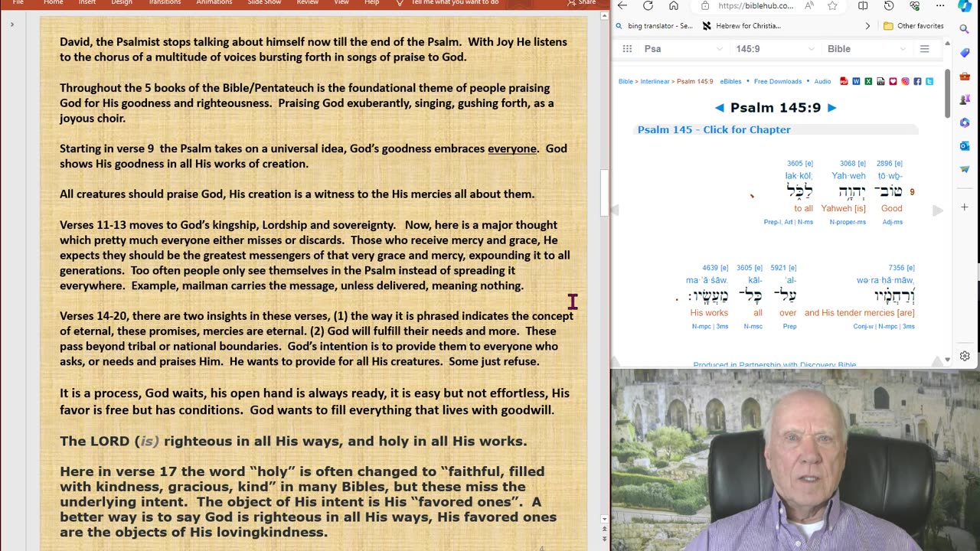
Task: Open Drop paper plane in sidebar
Action: pyautogui.click(x=965, y=168)
